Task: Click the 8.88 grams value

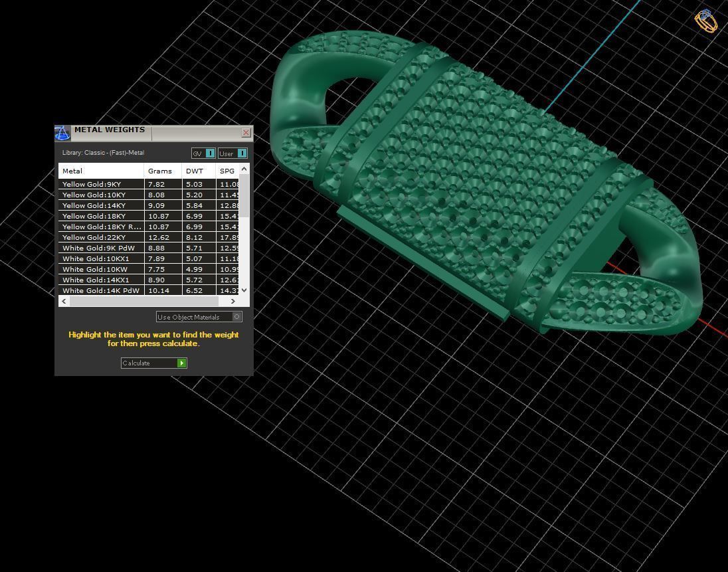Action: [156, 248]
